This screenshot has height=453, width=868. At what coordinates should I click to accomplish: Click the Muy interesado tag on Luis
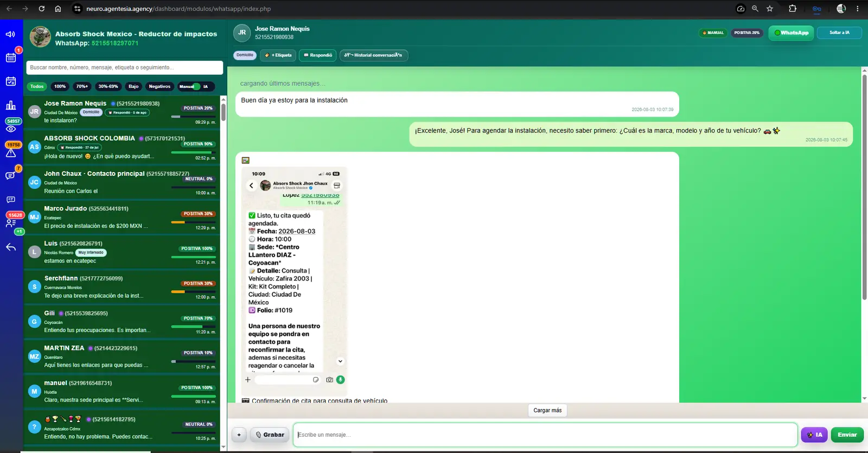click(x=91, y=252)
